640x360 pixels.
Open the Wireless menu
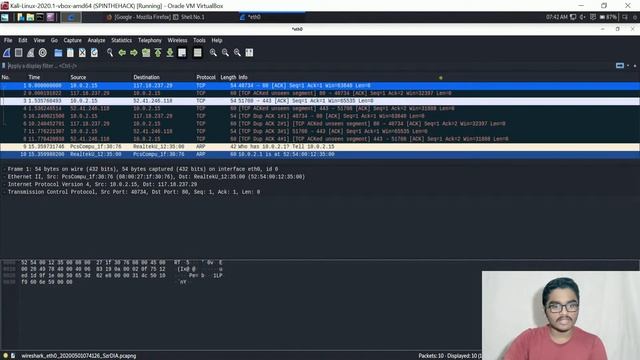177,40
